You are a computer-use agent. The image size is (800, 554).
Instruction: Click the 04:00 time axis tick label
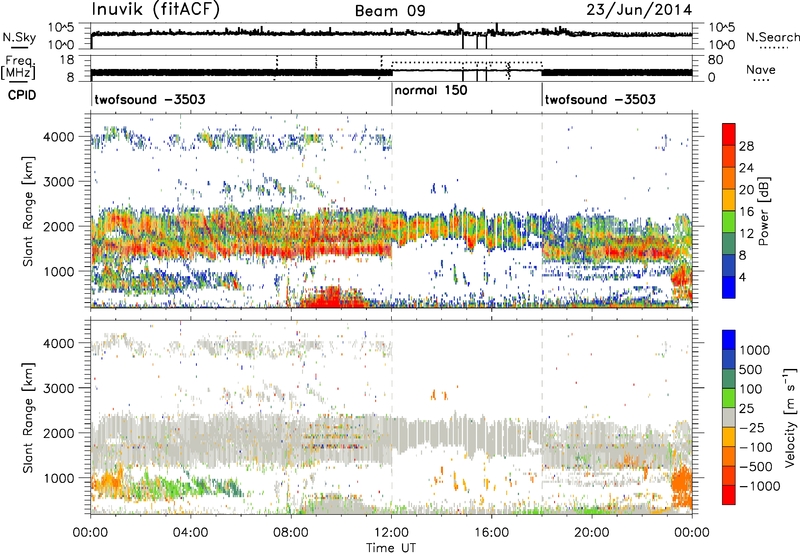pyautogui.click(x=190, y=533)
